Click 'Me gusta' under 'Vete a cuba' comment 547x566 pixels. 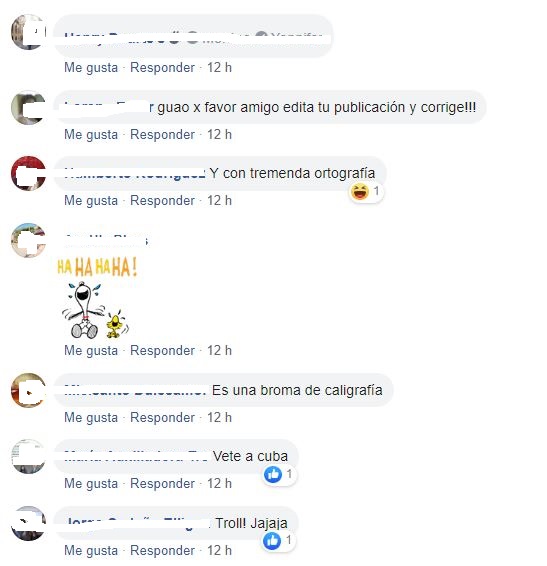coord(91,484)
